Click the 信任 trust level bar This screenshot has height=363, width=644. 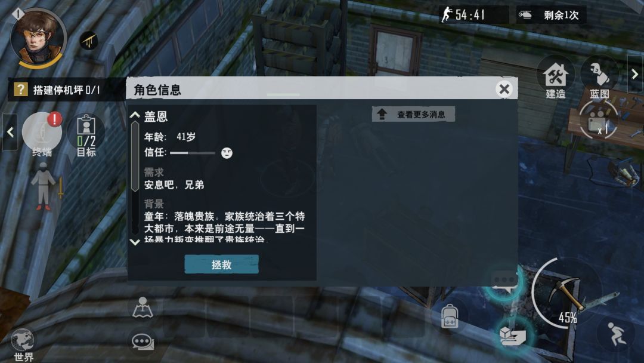192,153
